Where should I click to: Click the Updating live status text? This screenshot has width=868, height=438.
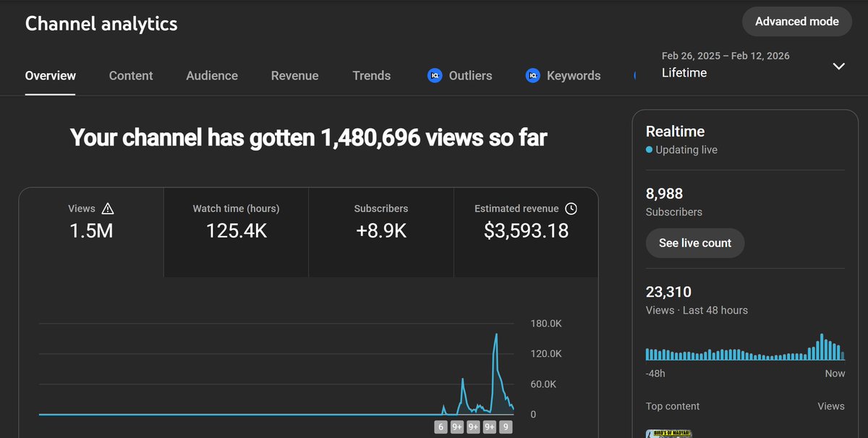coord(686,150)
